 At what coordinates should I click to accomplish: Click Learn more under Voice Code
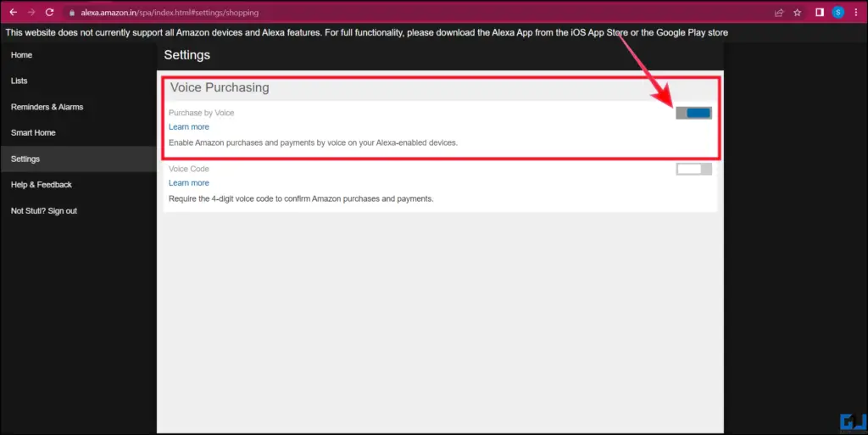pos(189,182)
